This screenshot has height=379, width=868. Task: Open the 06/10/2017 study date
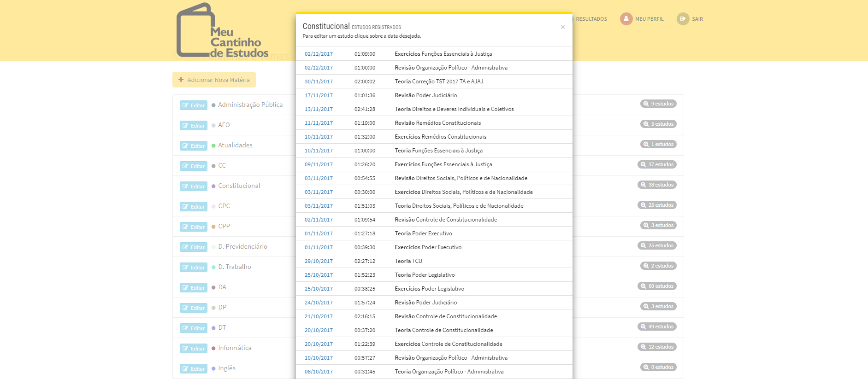coord(319,372)
